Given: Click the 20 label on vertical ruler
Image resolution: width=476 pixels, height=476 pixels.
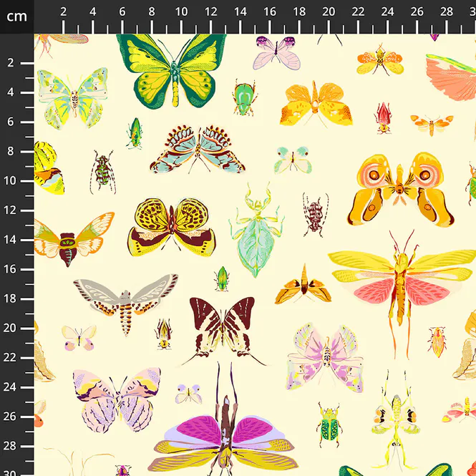Looking at the screenshot, I should [9, 328].
